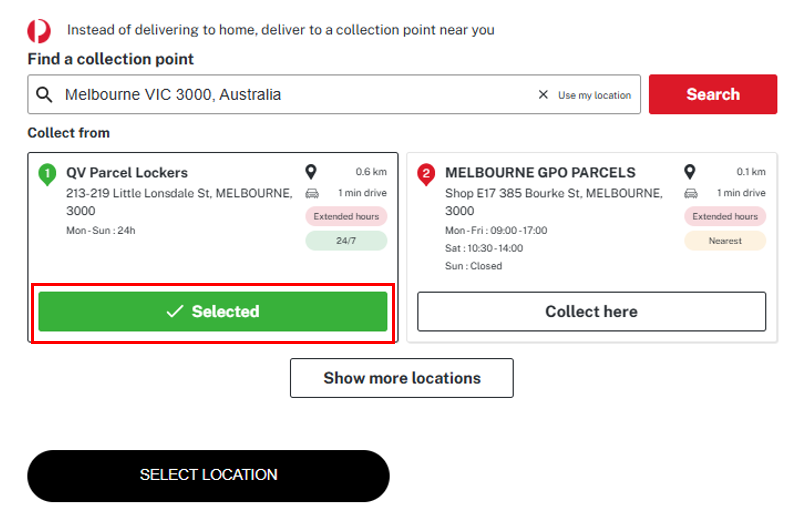This screenshot has width=812, height=512.
Task: Click the Use my location link
Action: pyautogui.click(x=594, y=96)
